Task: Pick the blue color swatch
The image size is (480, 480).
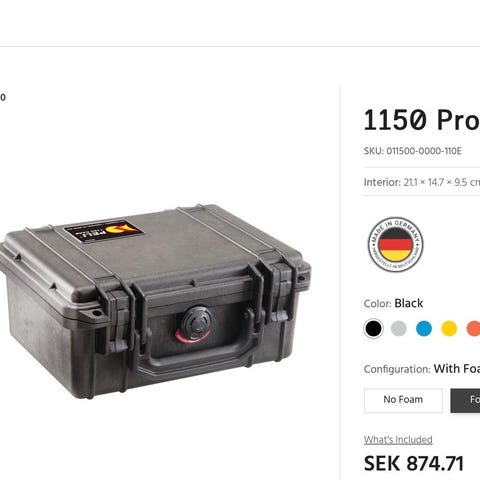Action: [424, 329]
